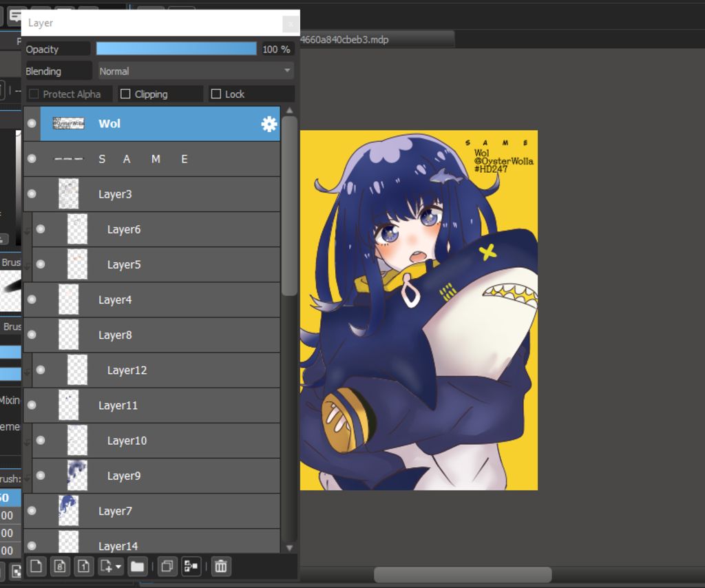Create a new layer folder
The image size is (705, 588).
[x=137, y=567]
